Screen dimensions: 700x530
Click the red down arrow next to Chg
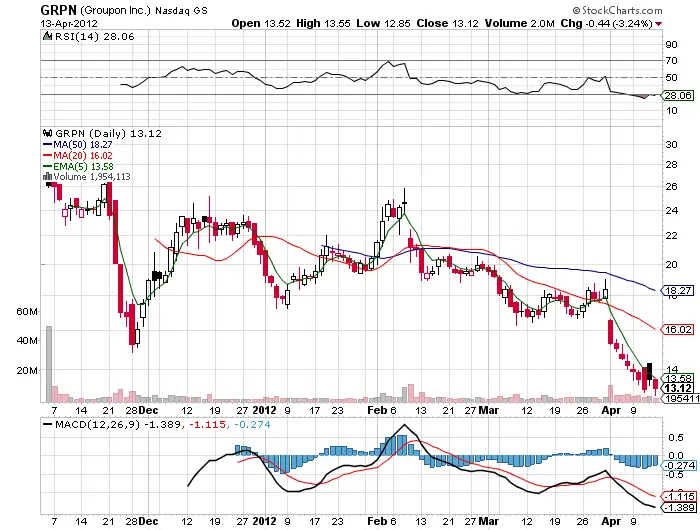coord(658,24)
